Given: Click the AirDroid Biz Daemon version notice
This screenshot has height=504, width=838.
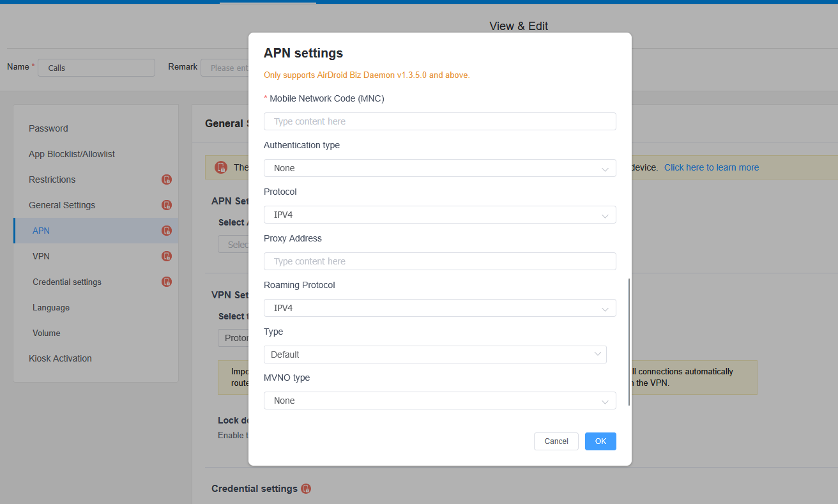Looking at the screenshot, I should (367, 75).
